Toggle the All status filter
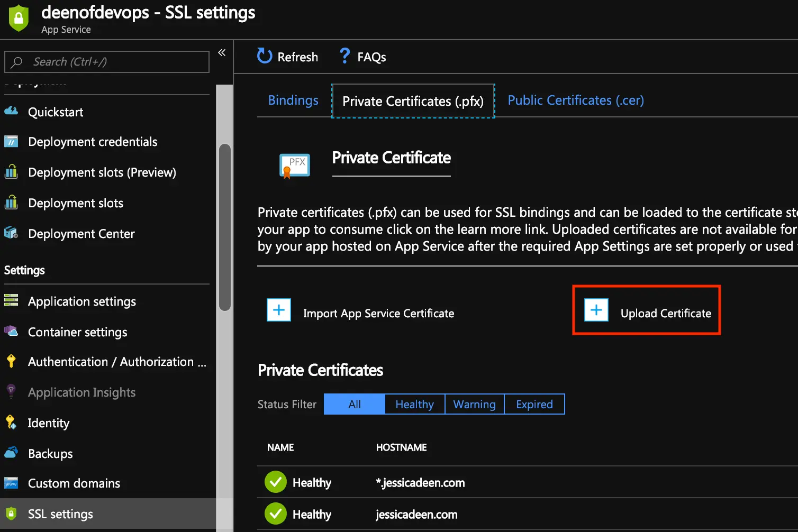 click(x=353, y=404)
